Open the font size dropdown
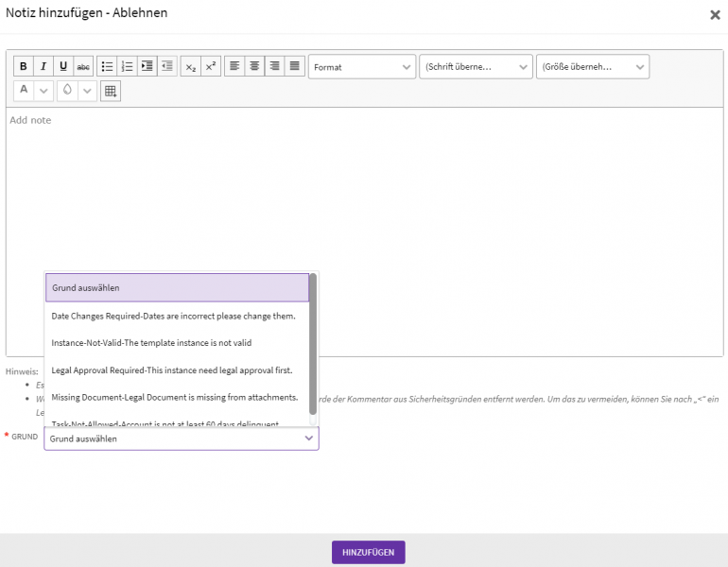The width and height of the screenshot is (728, 567). coord(593,67)
